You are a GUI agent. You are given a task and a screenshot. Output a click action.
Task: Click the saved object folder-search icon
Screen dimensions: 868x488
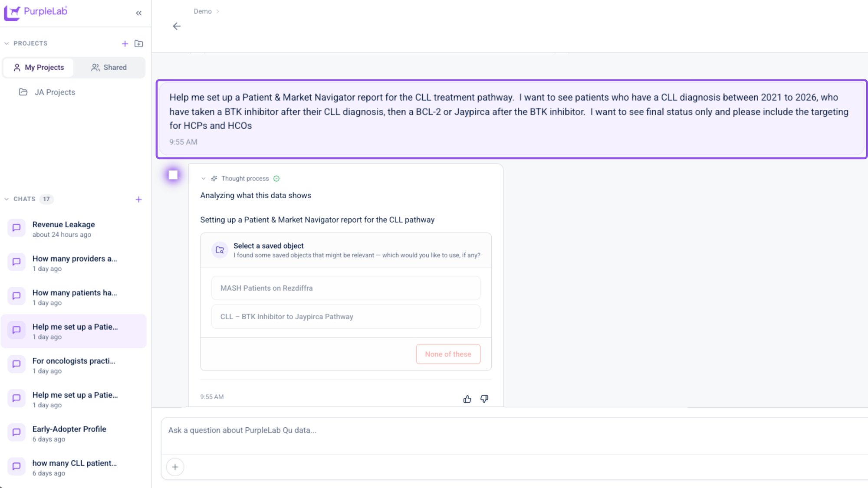point(220,250)
